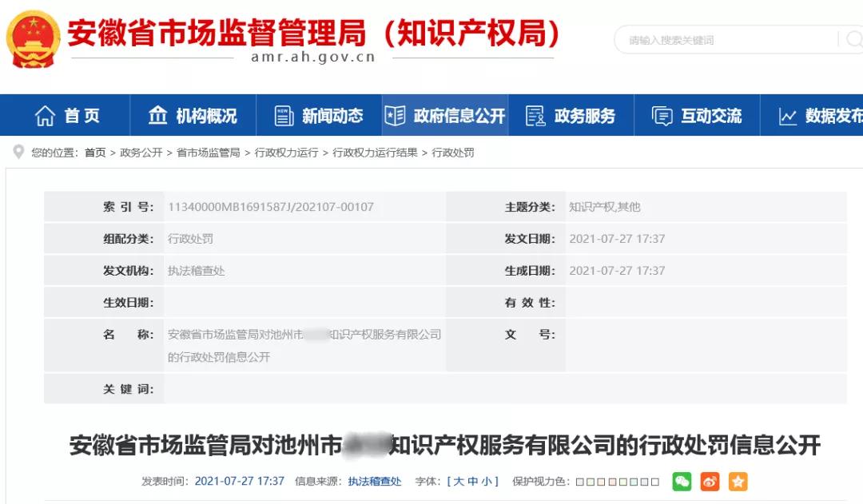Open the 机构概况 navigation menu
This screenshot has height=504, width=863.
pos(193,116)
